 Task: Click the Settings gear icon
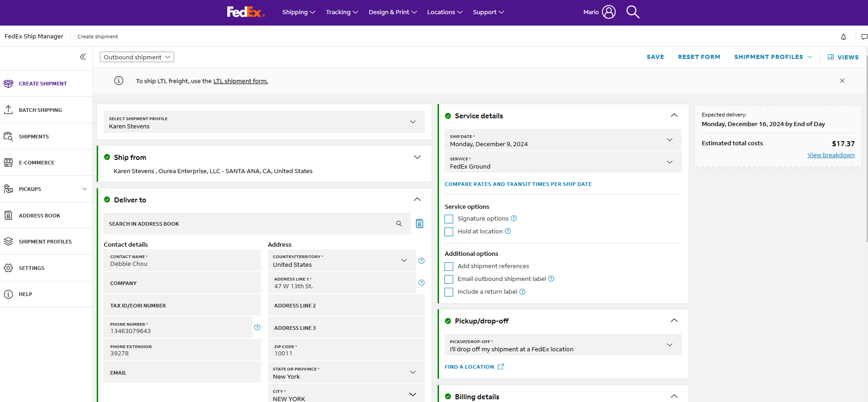click(8, 268)
